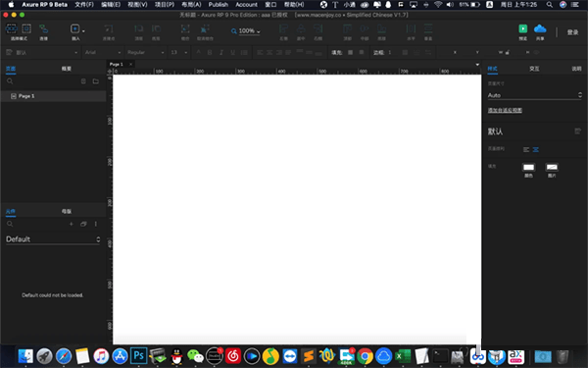
Task: Select page align center option
Action: click(x=536, y=149)
